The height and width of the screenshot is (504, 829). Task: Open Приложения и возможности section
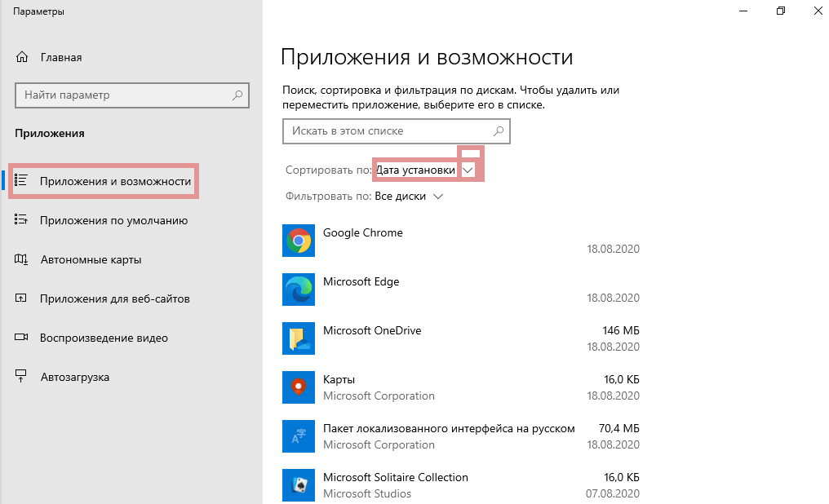pyautogui.click(x=115, y=181)
